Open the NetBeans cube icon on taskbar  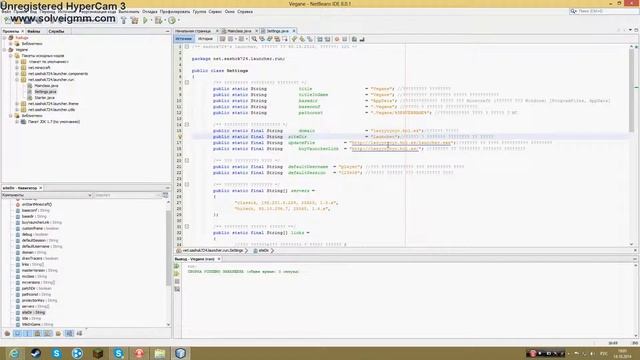pos(180,353)
